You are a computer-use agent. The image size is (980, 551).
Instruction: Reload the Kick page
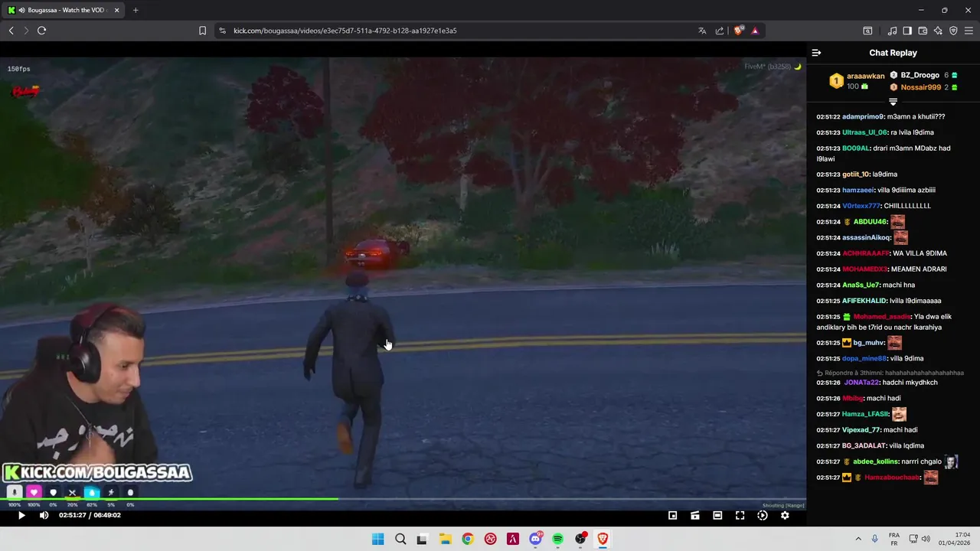pyautogui.click(x=41, y=31)
